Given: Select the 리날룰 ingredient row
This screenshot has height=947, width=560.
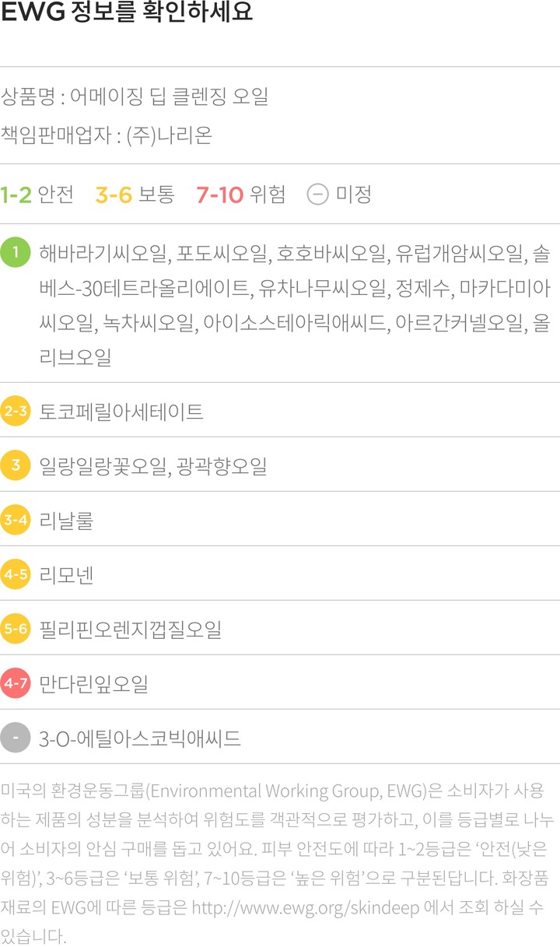Looking at the screenshot, I should [66, 521].
